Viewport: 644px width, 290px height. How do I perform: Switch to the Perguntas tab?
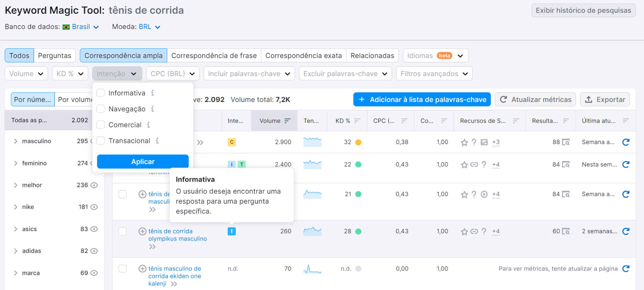(x=55, y=55)
